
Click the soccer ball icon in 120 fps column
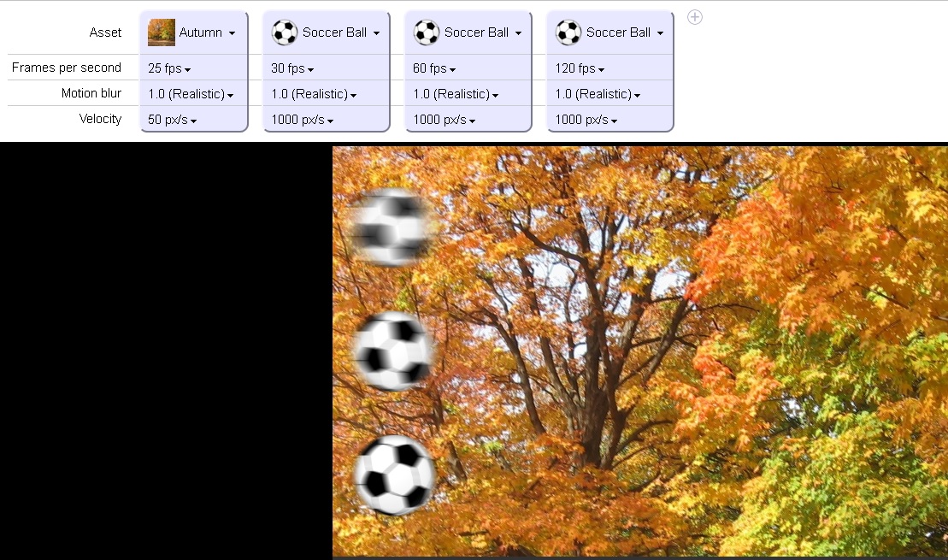tap(568, 32)
